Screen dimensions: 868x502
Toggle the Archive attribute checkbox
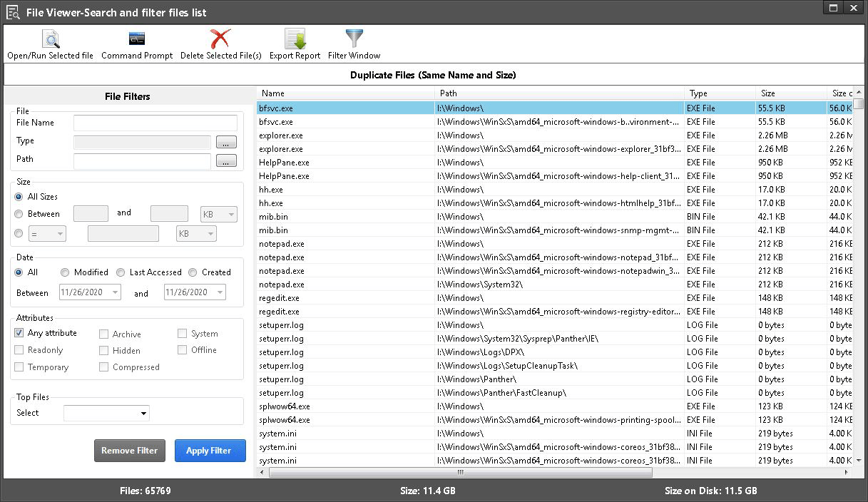click(103, 334)
